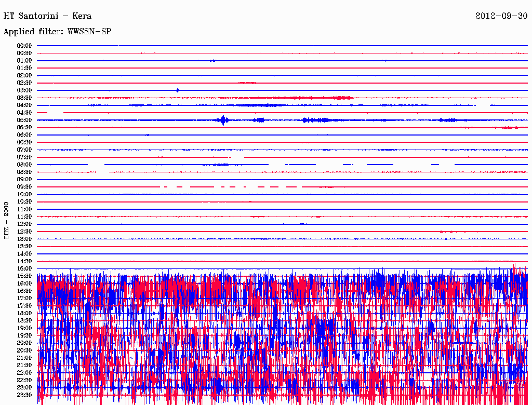Click the 23:30 time label
532x405 pixels.
[x=24, y=395]
